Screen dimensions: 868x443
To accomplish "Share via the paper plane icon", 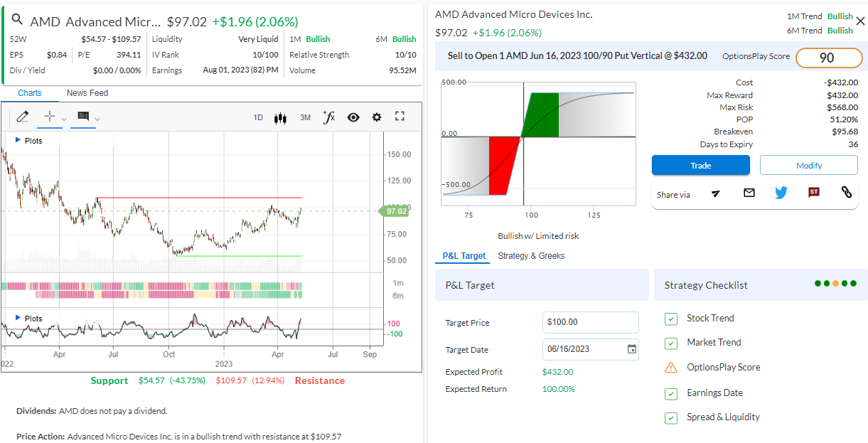I will [x=716, y=193].
